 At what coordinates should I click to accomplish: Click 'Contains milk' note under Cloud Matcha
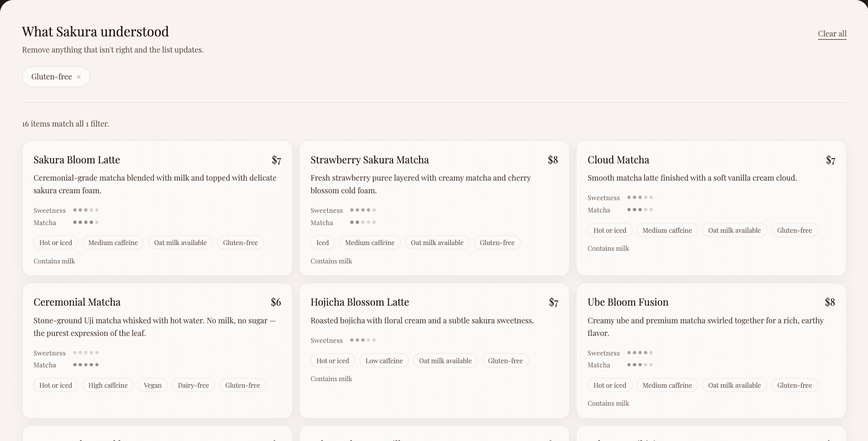[608, 248]
